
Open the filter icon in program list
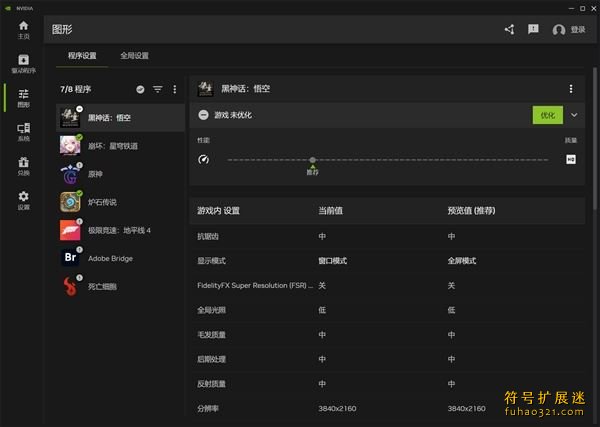158,90
